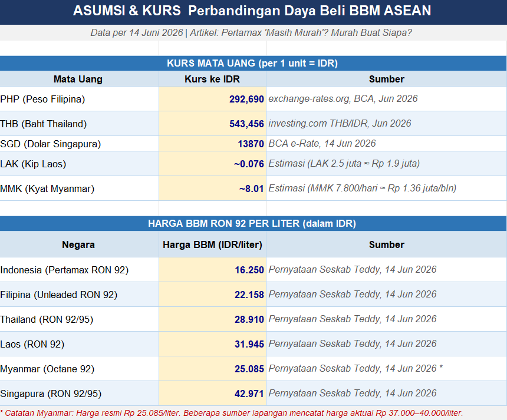This screenshot has height=420, width=507.
Task: Select the 'Thailand (RON 92/95)' cell
Action: click(x=79, y=319)
